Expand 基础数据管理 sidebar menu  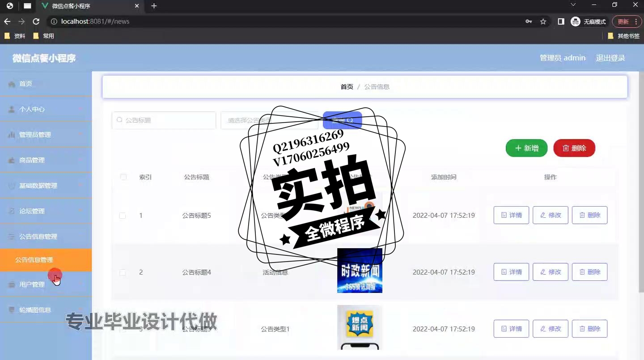pyautogui.click(x=46, y=186)
